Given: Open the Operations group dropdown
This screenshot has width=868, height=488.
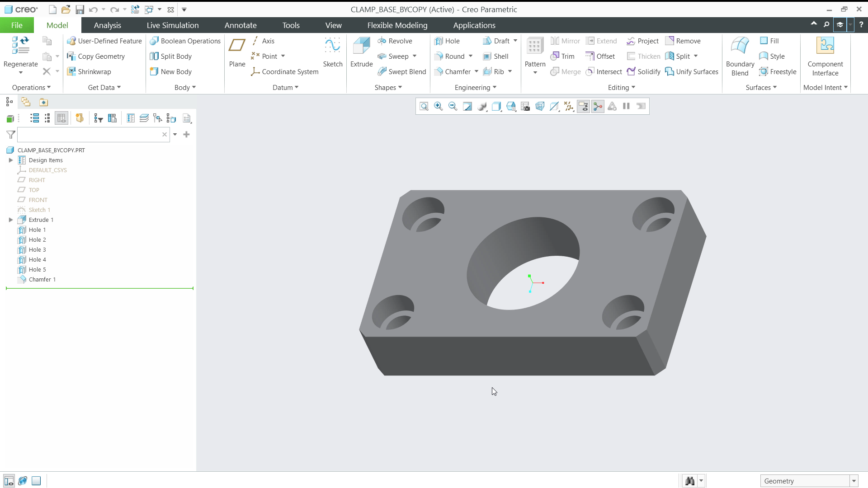Looking at the screenshot, I should tap(31, 87).
